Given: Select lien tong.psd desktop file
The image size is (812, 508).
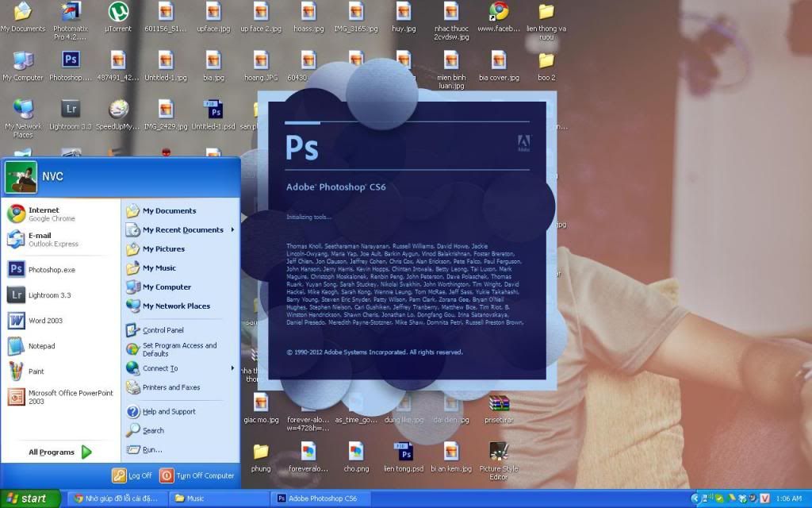Looking at the screenshot, I should [404, 457].
